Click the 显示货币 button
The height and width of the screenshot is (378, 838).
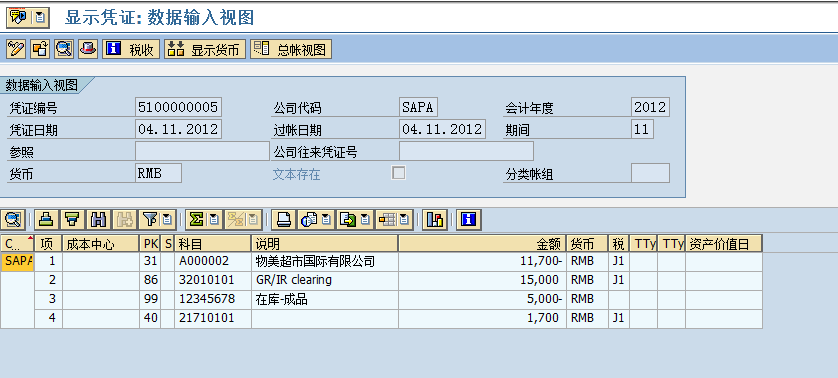(205, 49)
